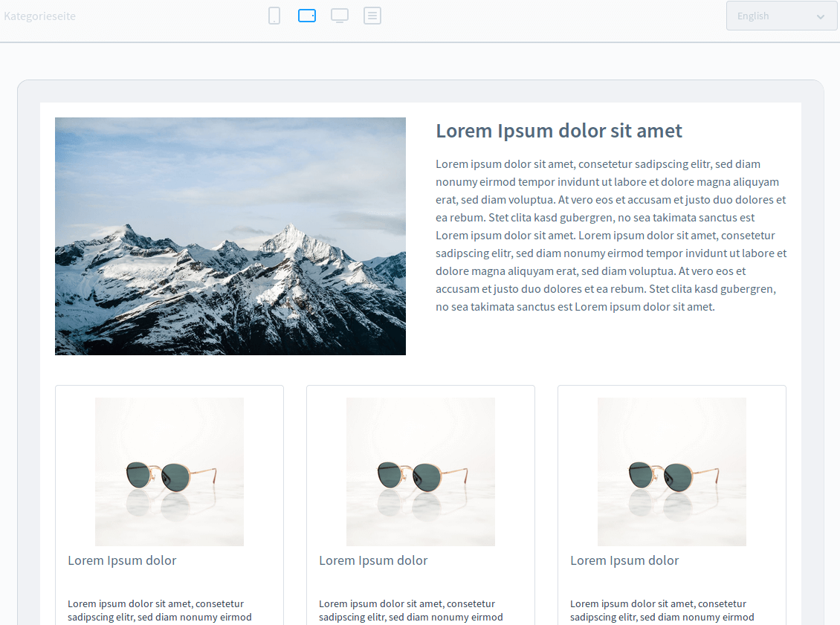Click the right product's 'Lorem Ipsum dolor' title

tap(624, 560)
